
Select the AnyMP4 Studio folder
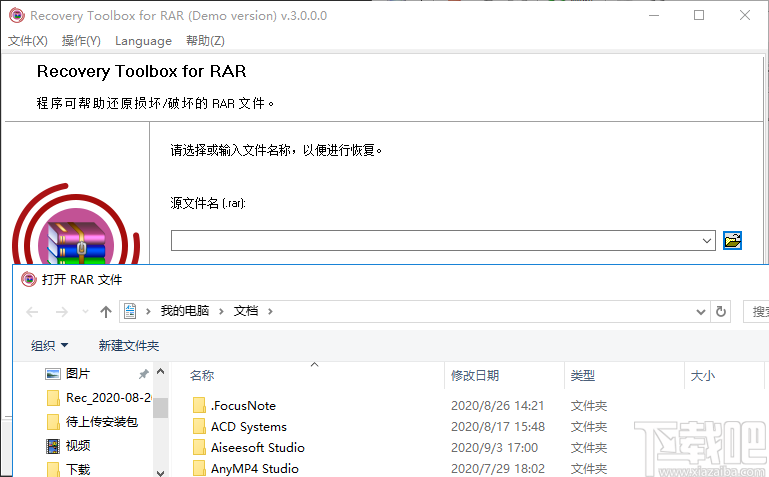point(255,469)
